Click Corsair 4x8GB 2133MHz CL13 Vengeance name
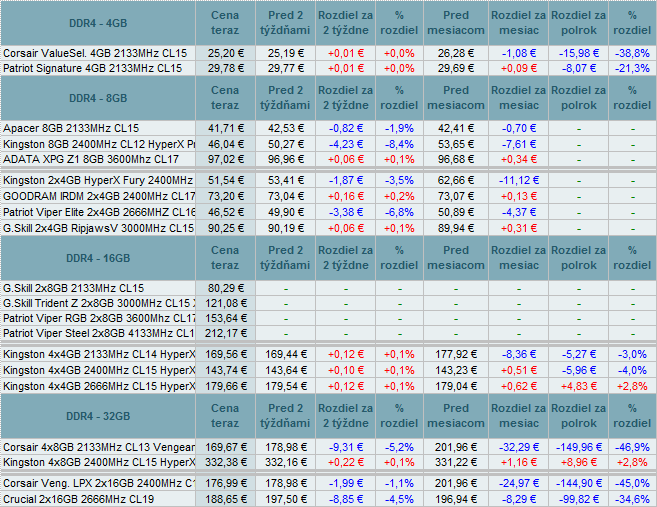This screenshot has width=657, height=507. point(99,447)
